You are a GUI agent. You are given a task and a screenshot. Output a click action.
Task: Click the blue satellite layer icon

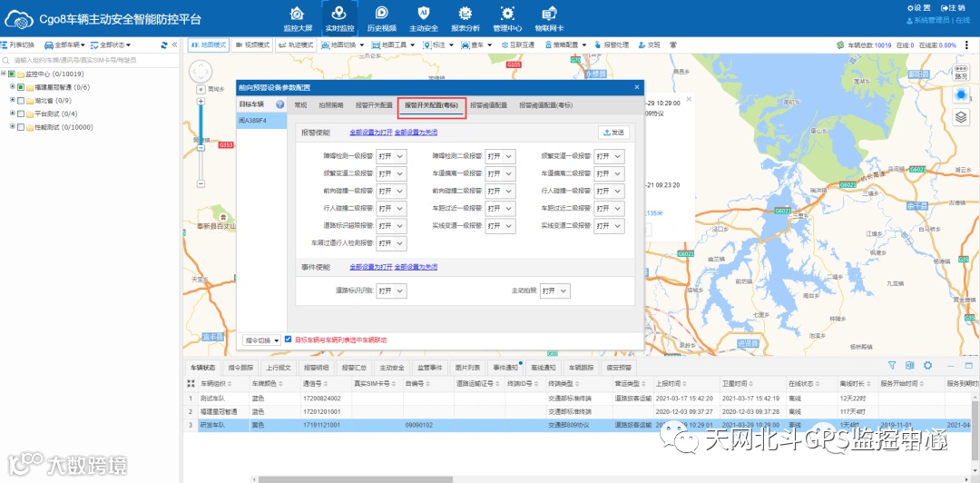pyautogui.click(x=961, y=94)
